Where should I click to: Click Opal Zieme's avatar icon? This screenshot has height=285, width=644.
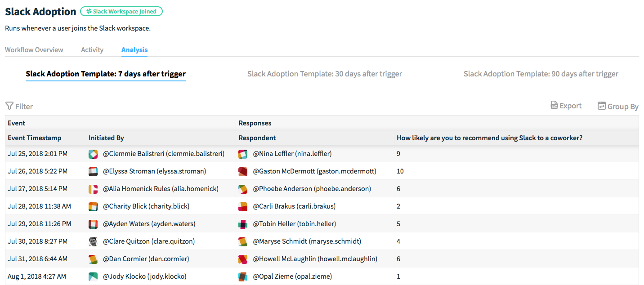click(x=243, y=276)
